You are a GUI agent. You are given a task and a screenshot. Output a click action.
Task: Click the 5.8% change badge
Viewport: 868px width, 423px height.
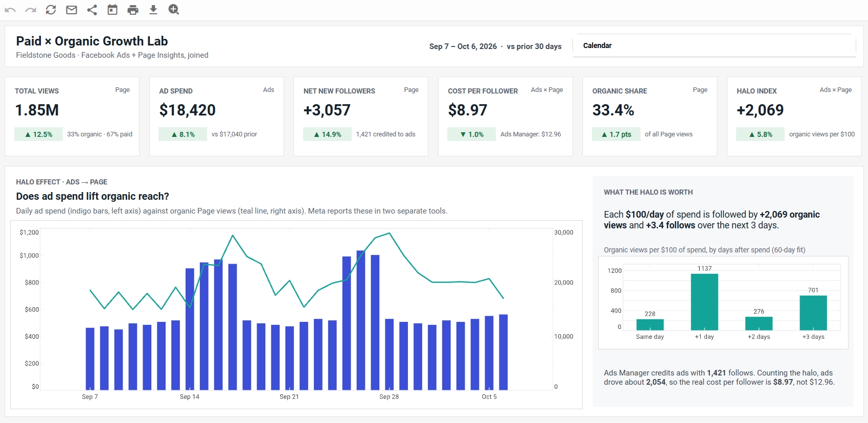click(x=760, y=134)
